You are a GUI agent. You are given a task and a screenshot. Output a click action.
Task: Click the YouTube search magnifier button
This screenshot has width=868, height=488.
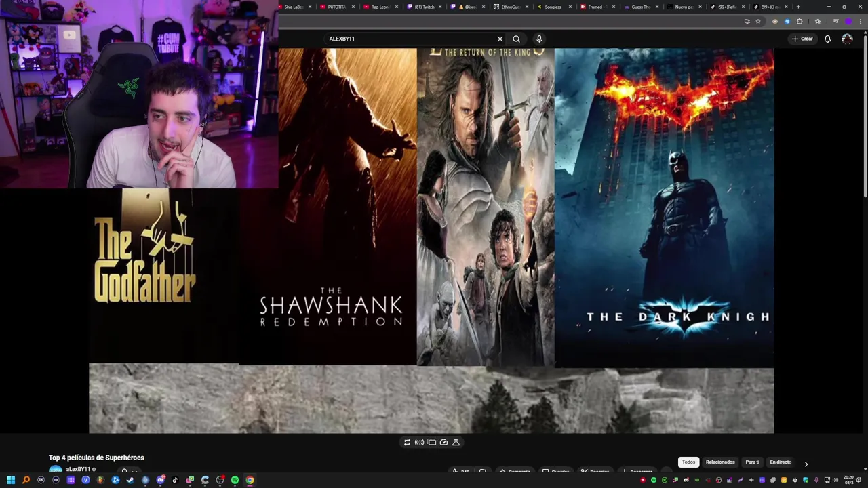tap(516, 39)
